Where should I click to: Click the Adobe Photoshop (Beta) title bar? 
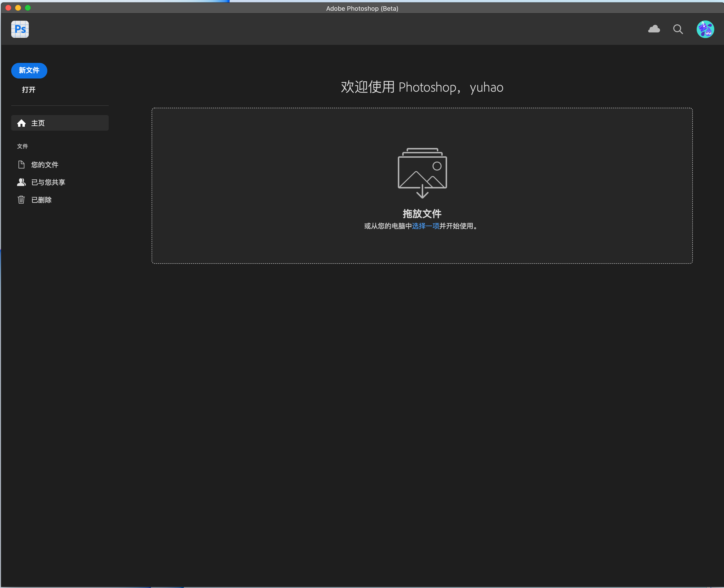pos(362,9)
